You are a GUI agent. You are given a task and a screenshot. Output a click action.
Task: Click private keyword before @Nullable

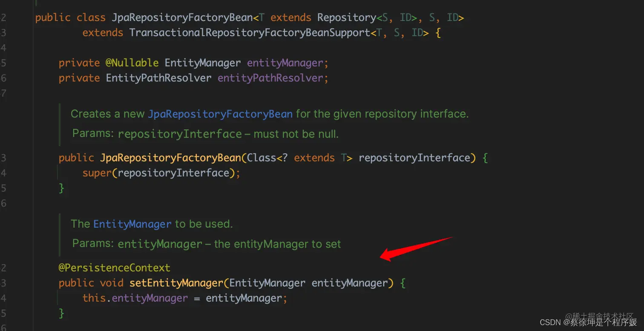pyautogui.click(x=79, y=63)
